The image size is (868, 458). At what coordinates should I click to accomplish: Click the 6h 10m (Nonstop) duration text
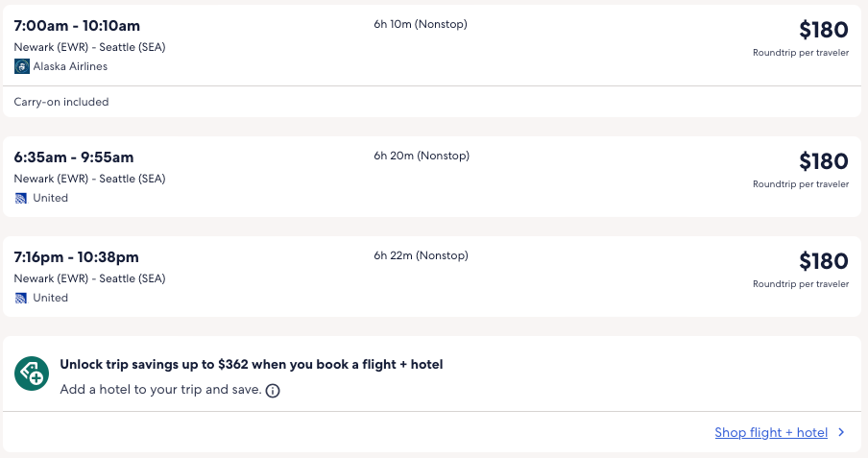[x=421, y=24]
